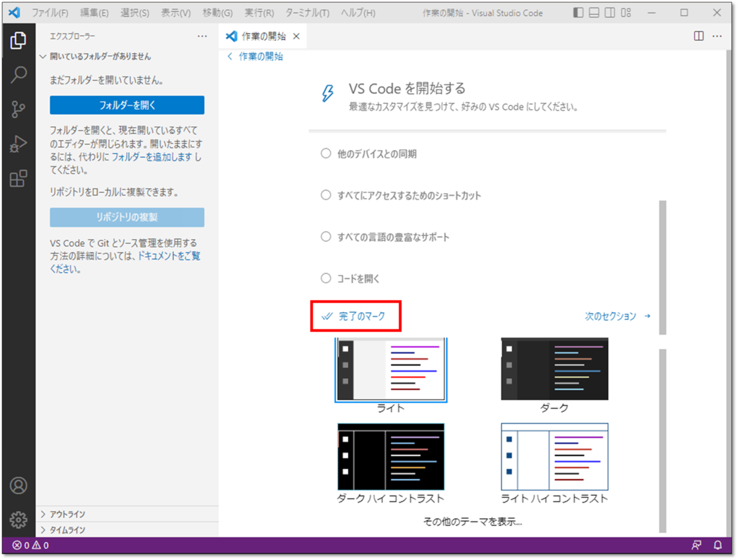Open the customize layout icon
Image resolution: width=738 pixels, height=560 pixels.
coord(626,13)
